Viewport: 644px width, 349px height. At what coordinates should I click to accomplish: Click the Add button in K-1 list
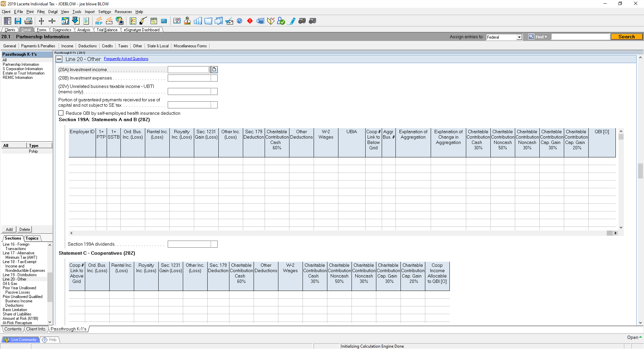(x=9, y=230)
